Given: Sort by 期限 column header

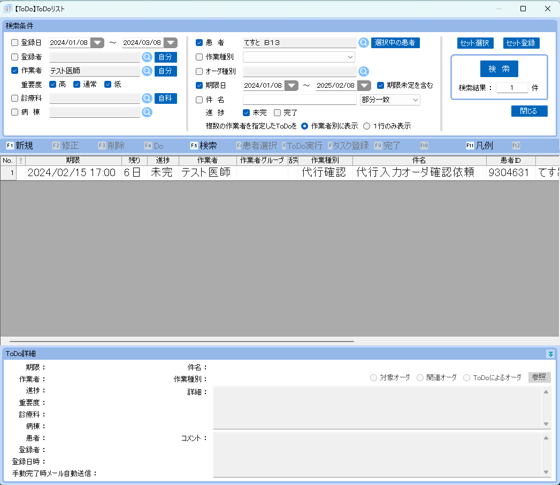Looking at the screenshot, I should [73, 160].
